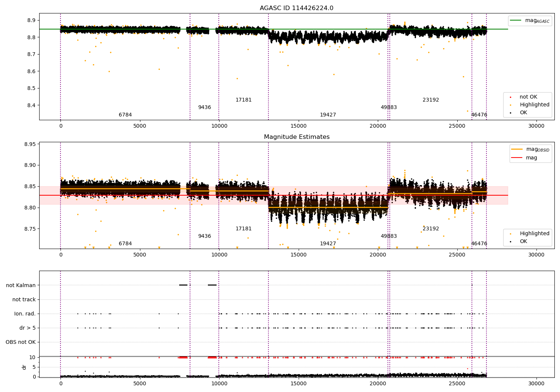Click obsid label 49883 in the top plot

(x=389, y=108)
